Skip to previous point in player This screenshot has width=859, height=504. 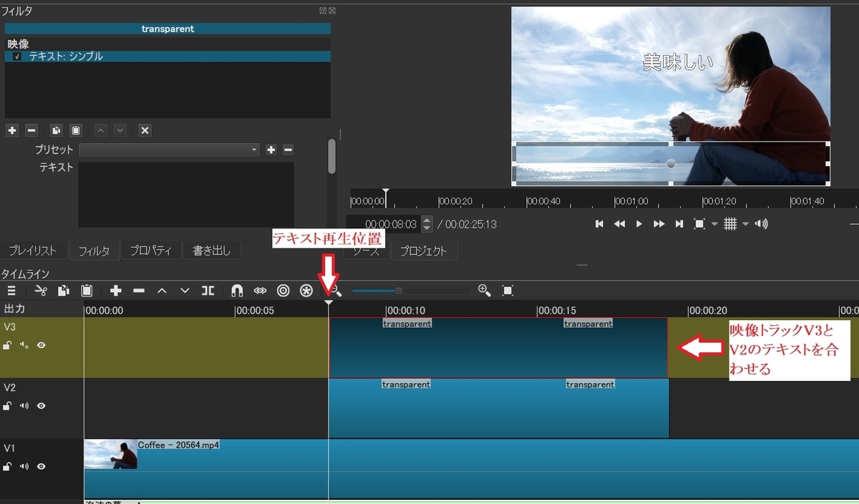pos(600,224)
